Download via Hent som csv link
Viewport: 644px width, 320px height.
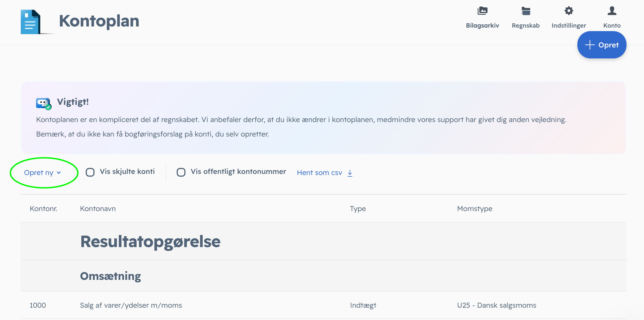325,173
